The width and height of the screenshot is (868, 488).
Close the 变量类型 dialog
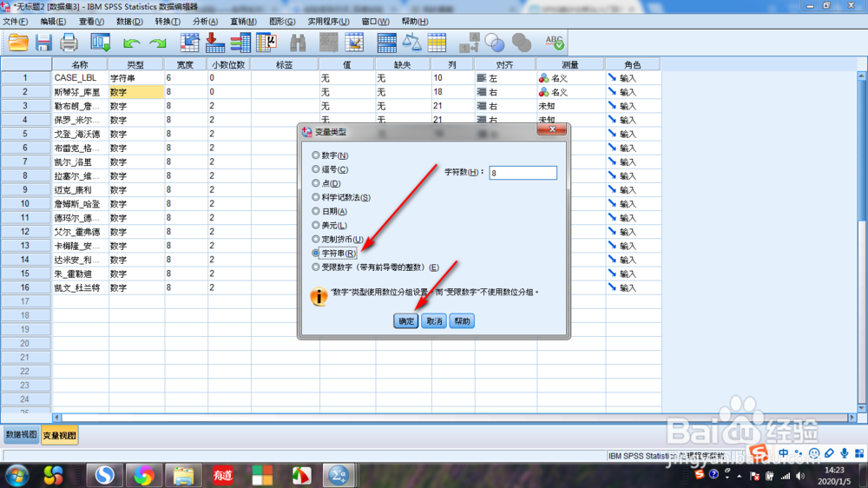click(x=552, y=129)
